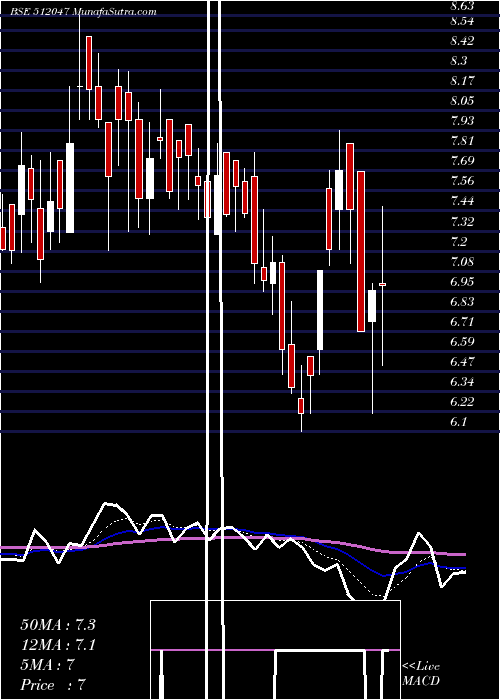The height and width of the screenshot is (700, 500).
Task: Click the 7.32 price axis label
Action: (x=462, y=221)
